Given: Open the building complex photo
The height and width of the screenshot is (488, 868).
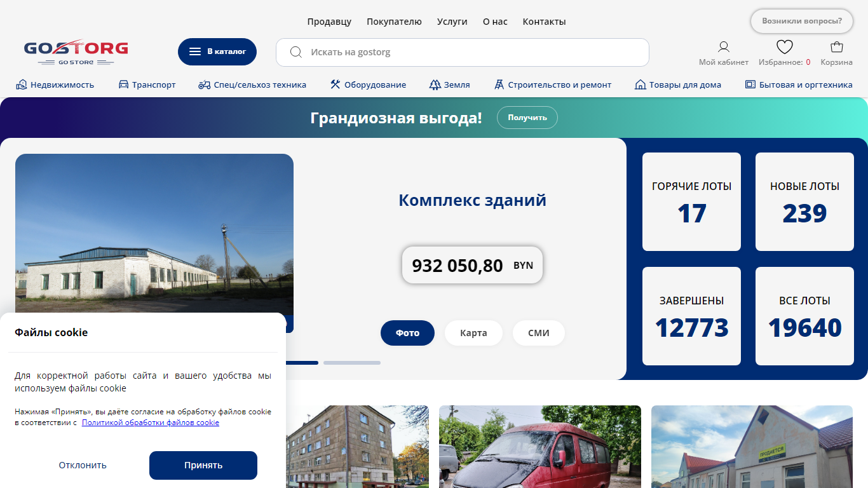Looking at the screenshot, I should pos(154,233).
